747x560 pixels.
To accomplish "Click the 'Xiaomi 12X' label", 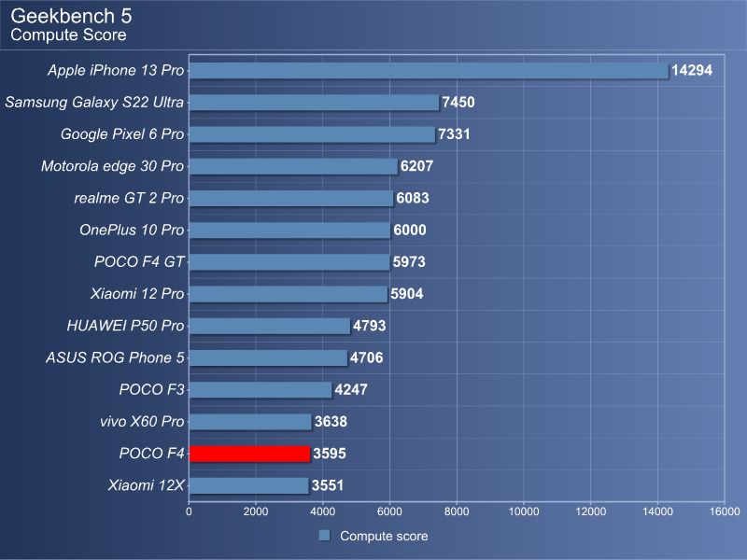I will coord(146,485).
